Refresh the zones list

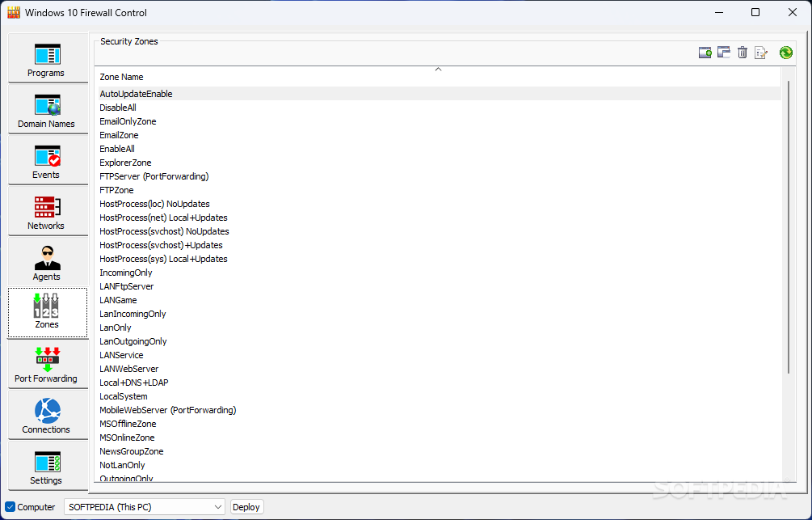pyautogui.click(x=785, y=53)
